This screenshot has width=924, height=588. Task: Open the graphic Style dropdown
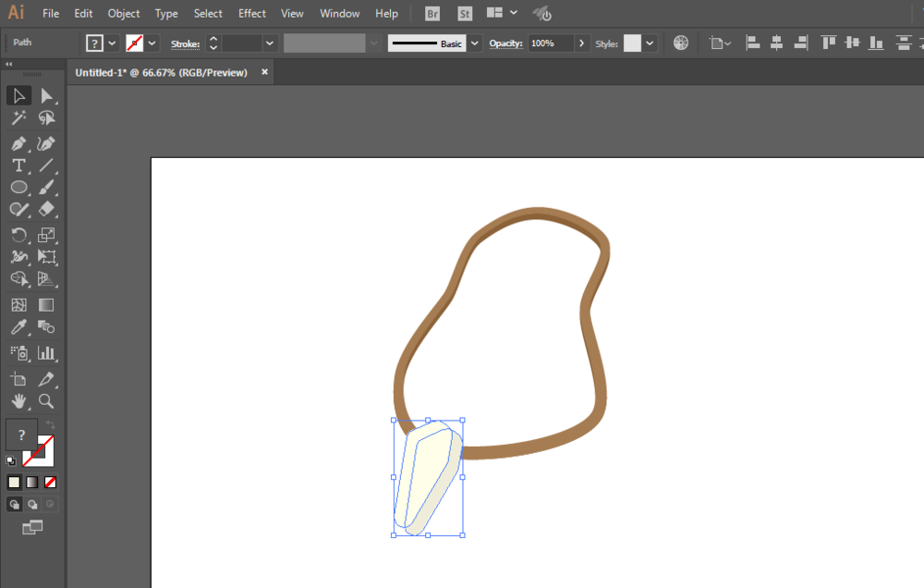(650, 43)
